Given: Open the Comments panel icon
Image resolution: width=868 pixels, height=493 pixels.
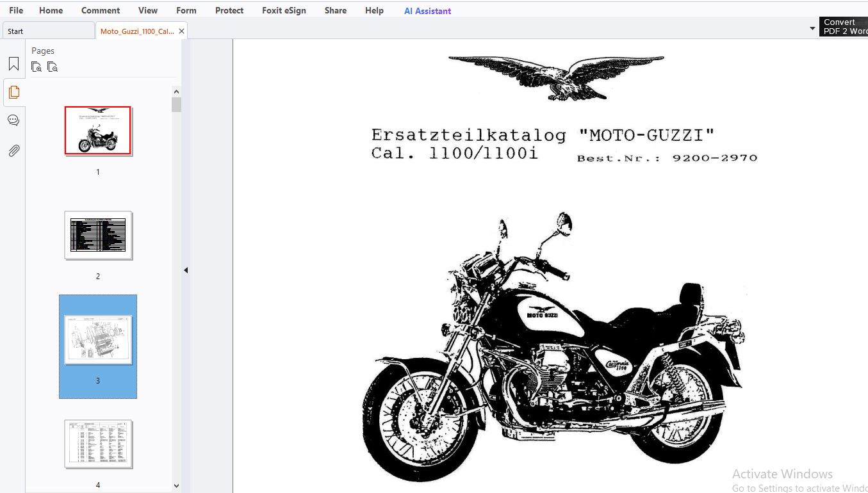Looking at the screenshot, I should coord(13,120).
